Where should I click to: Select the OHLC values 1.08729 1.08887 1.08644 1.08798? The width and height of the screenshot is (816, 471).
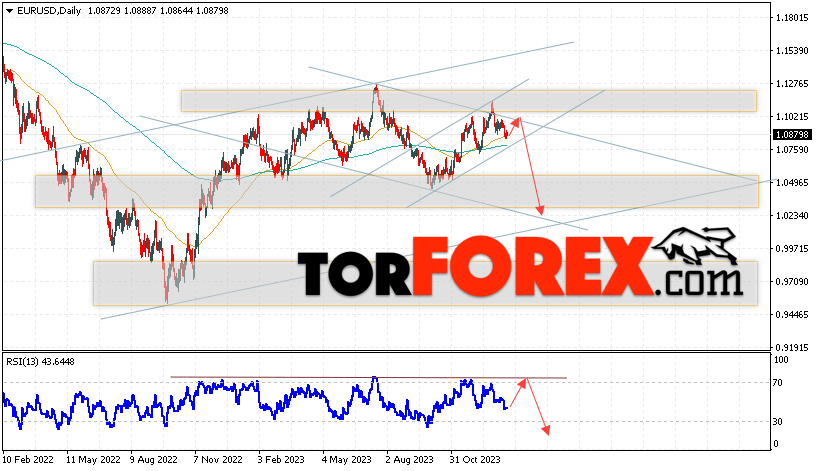click(158, 11)
